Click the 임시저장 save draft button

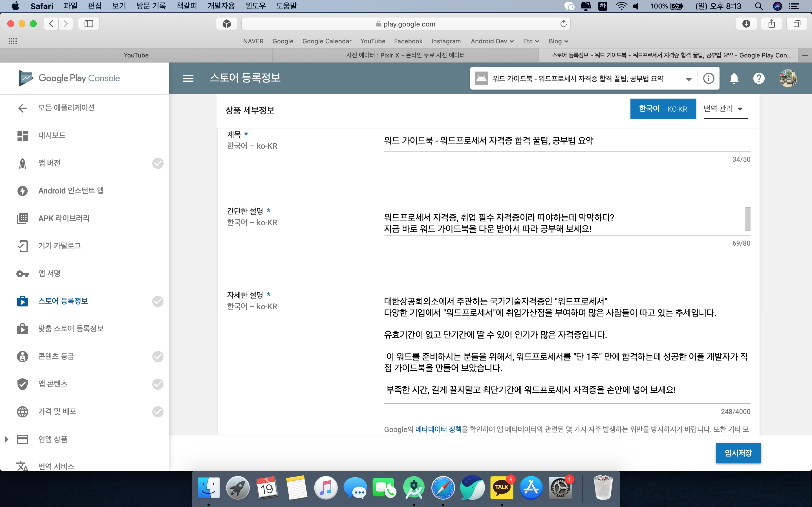738,453
